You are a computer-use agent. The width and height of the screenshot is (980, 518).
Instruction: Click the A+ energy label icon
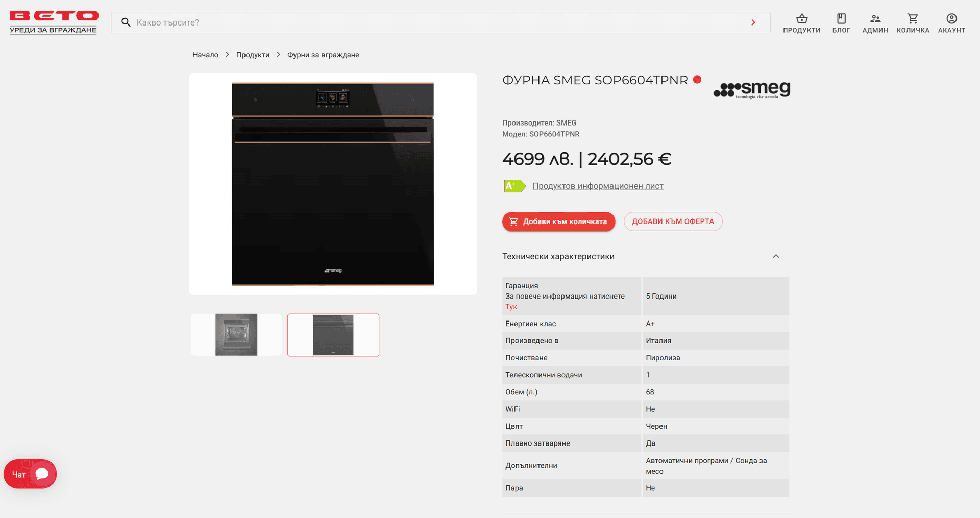(514, 186)
